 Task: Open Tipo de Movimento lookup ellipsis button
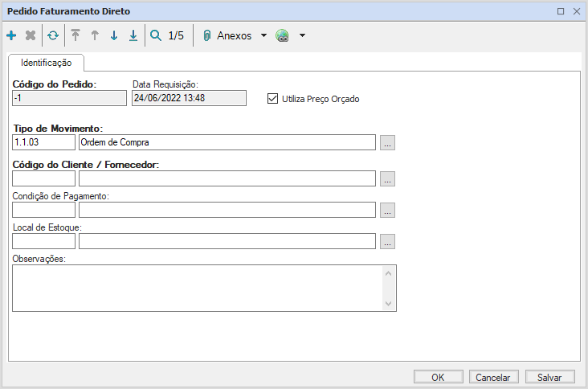[387, 142]
